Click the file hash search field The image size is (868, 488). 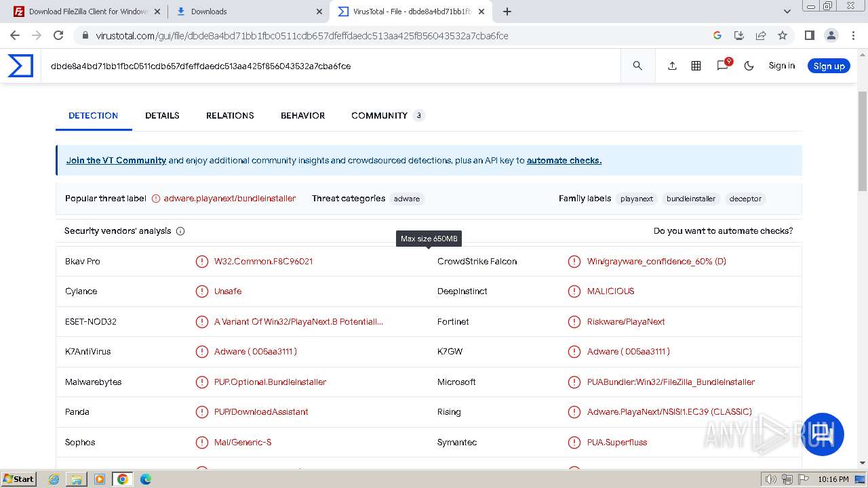pos(331,66)
